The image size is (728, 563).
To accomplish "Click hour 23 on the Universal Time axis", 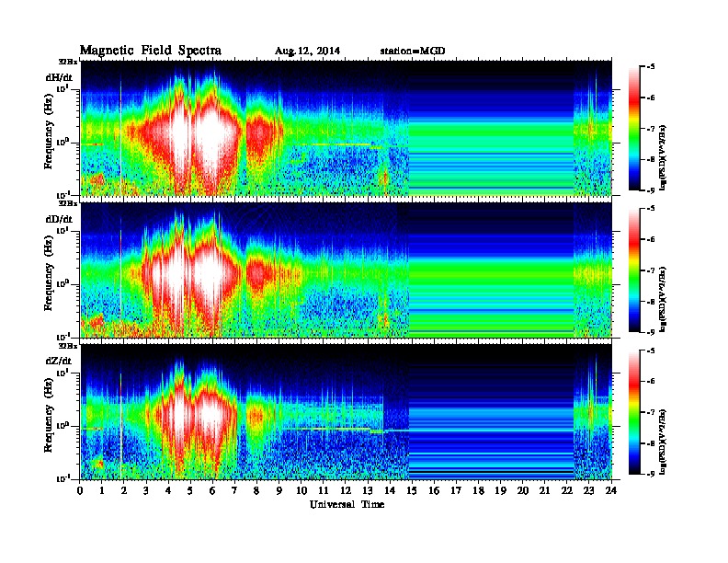I will (x=589, y=490).
